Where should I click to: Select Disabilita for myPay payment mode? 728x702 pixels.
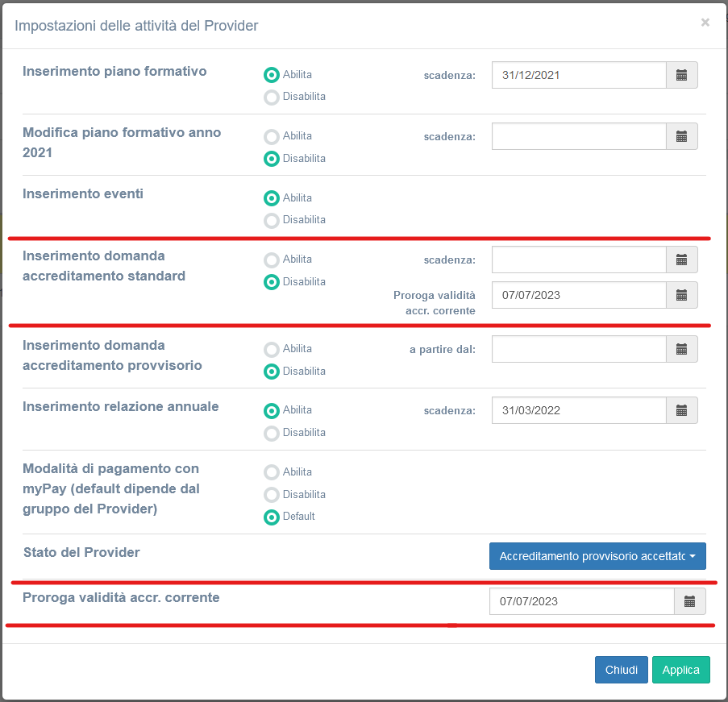272,495
